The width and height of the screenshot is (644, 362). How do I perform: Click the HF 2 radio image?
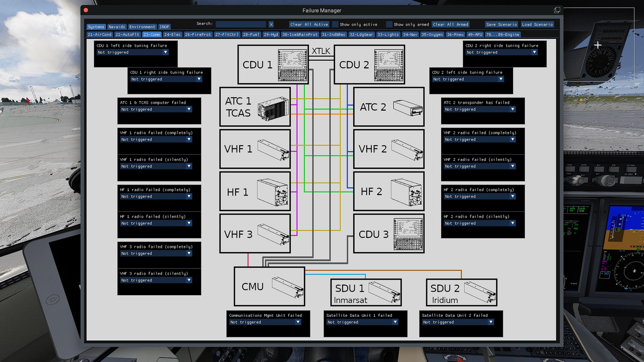(x=408, y=192)
